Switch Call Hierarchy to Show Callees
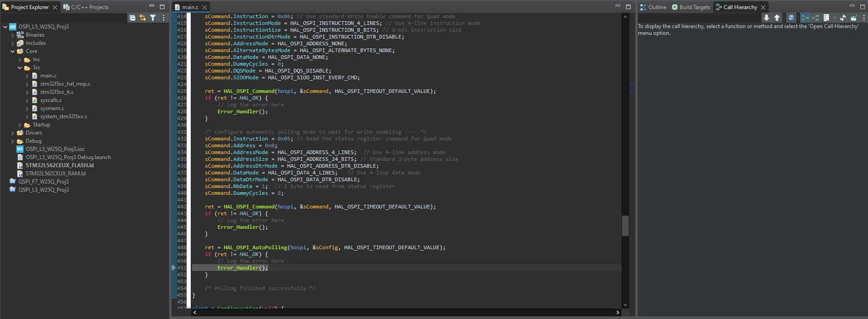 click(x=815, y=18)
